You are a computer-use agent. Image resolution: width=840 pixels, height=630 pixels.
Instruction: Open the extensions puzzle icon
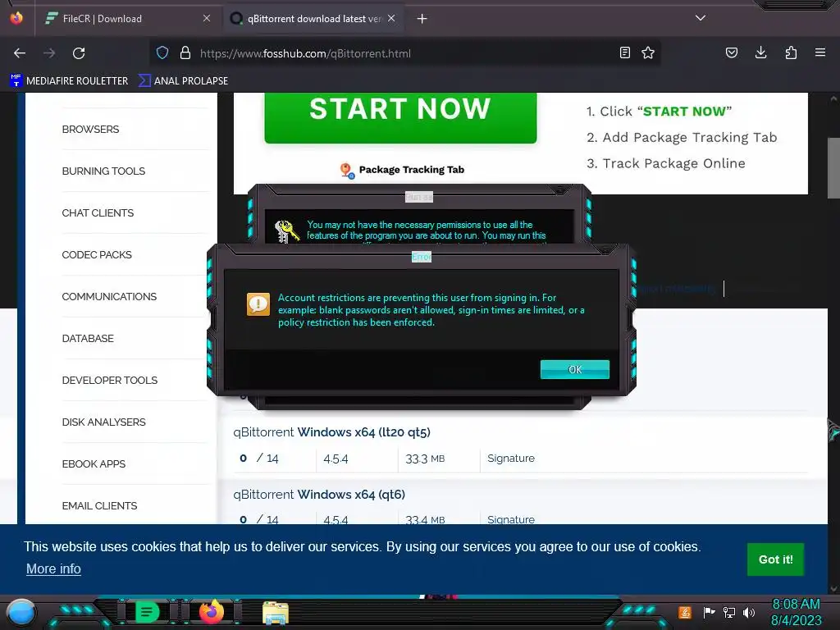[791, 52]
